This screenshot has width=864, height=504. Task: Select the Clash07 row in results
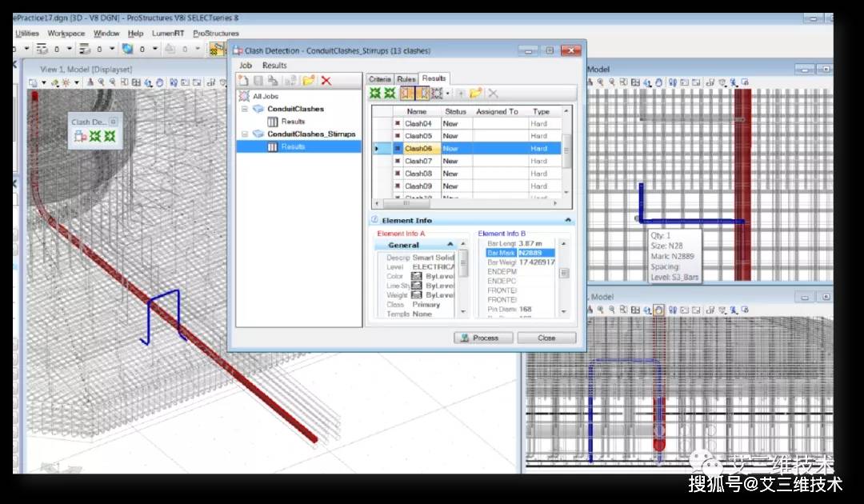coord(418,161)
